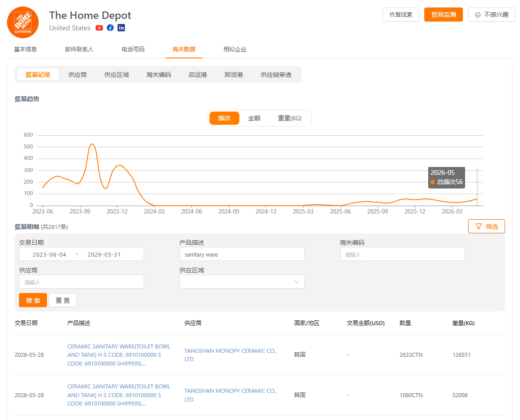
Task: Open the 供应商 sub-tab
Action: coord(78,75)
